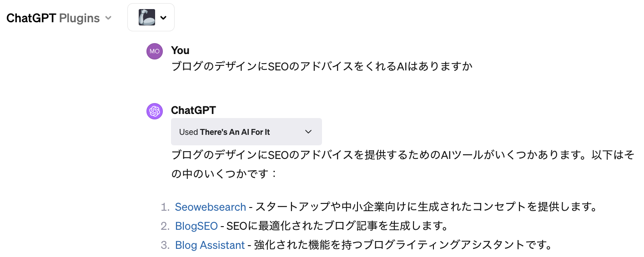Click the purple MO user avatar
Viewport: 644px width, 257px height.
click(x=155, y=51)
